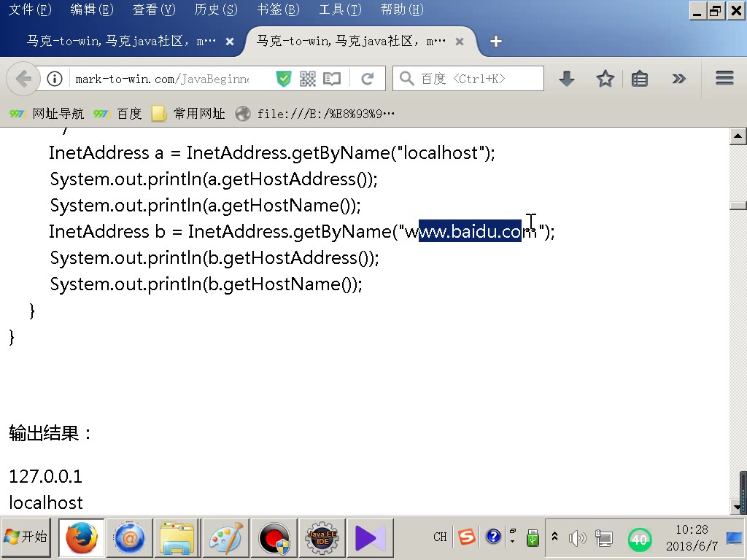Open the overflow toolbar chevron menu
The image size is (747, 560).
tap(679, 78)
